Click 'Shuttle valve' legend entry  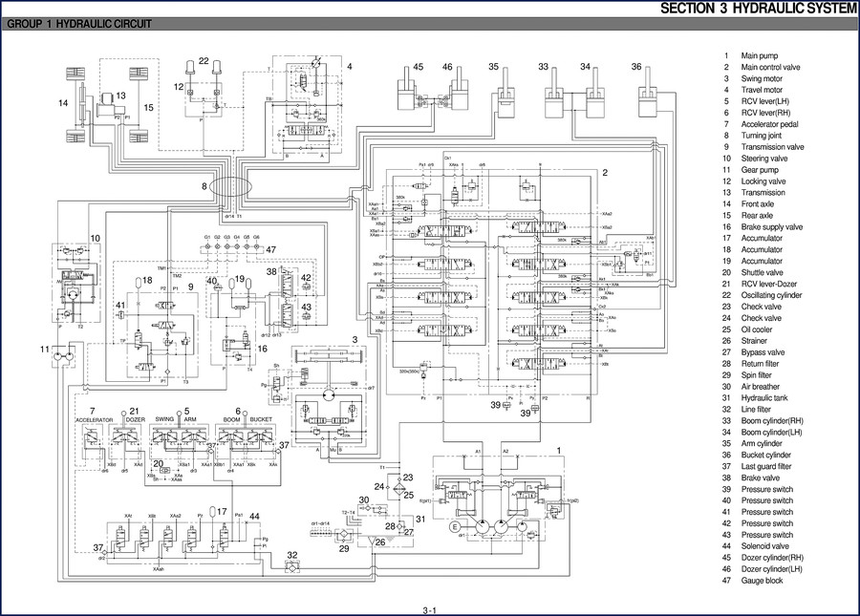[x=762, y=272]
